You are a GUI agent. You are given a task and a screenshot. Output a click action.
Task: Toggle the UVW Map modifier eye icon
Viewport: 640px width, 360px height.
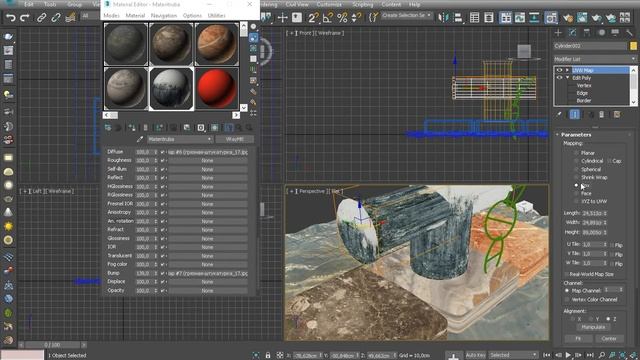(x=559, y=70)
